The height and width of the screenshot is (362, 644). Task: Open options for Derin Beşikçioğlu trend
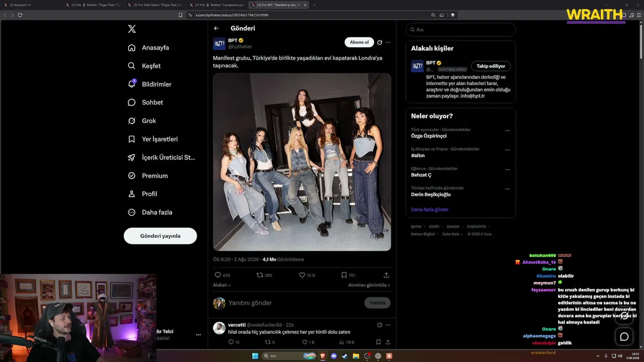click(x=508, y=189)
